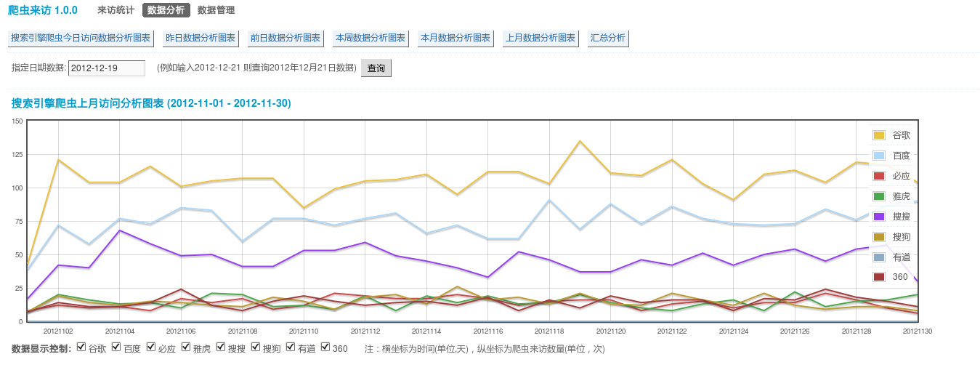Open the 数据管理 tab
The image size is (980, 386).
coord(216,10)
